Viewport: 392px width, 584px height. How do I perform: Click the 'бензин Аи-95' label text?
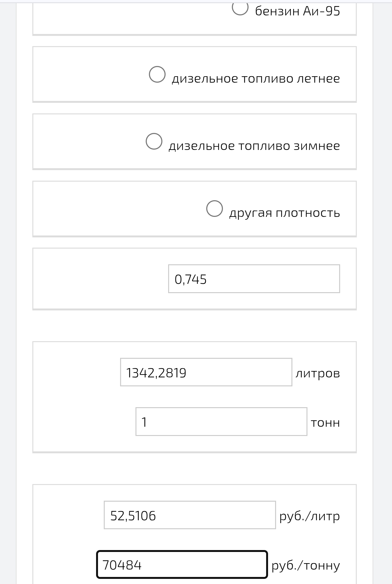[x=298, y=11]
